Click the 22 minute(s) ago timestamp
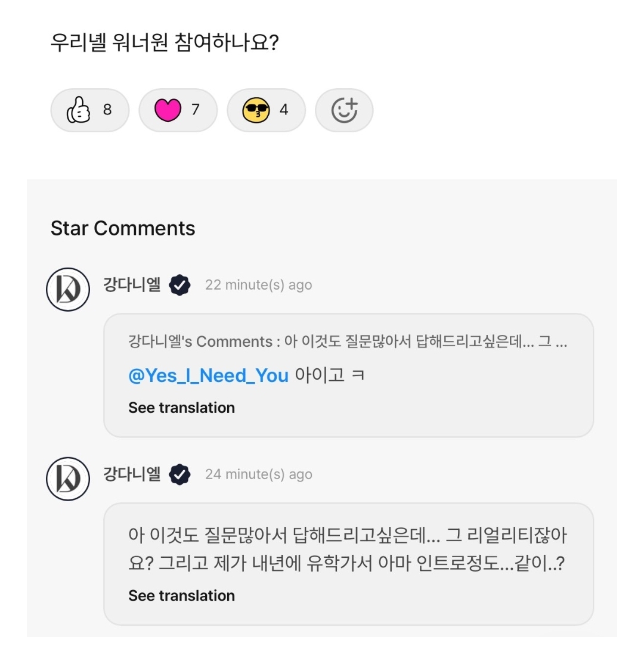The image size is (644, 646). click(259, 285)
